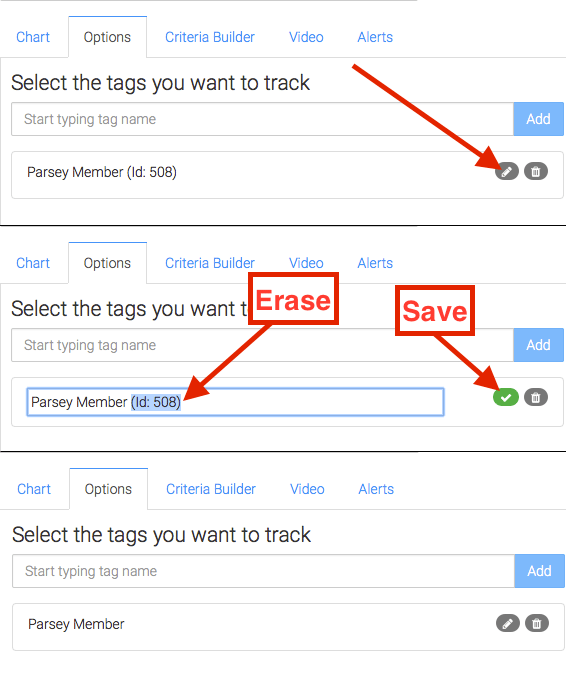
Task: Click Add button in bottom panel
Action: point(539,571)
